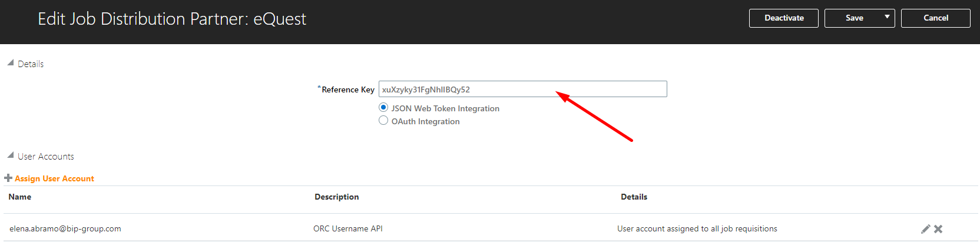
Task: Select JSON Web Token Integration radio button
Action: [x=383, y=107]
